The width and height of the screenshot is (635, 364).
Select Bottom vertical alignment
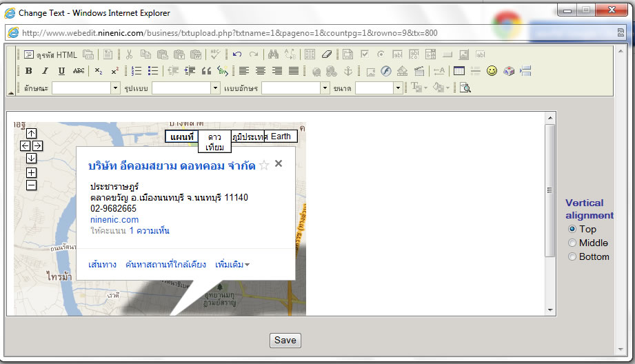pyautogui.click(x=572, y=256)
